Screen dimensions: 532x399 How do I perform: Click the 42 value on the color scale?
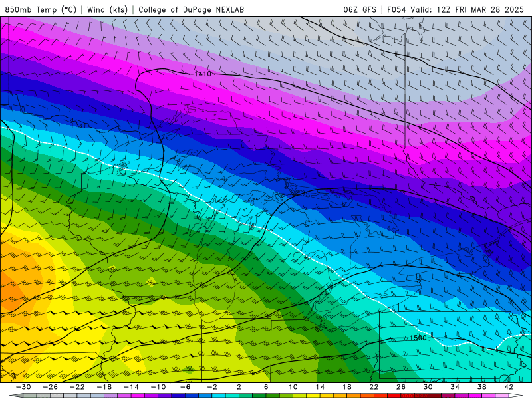coord(509,387)
